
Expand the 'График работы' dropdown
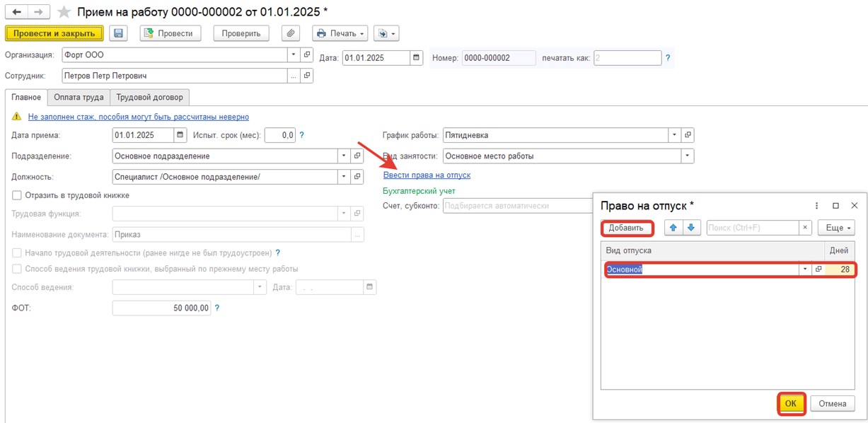click(674, 135)
